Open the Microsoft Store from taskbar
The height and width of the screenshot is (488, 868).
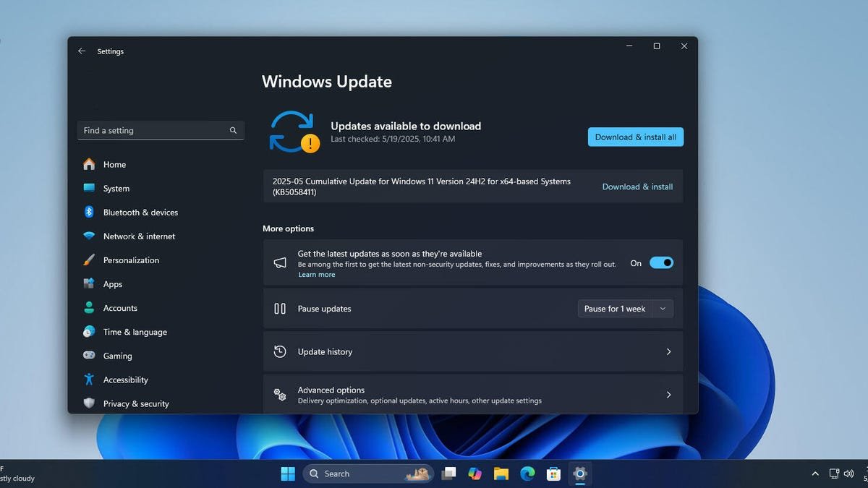(553, 474)
